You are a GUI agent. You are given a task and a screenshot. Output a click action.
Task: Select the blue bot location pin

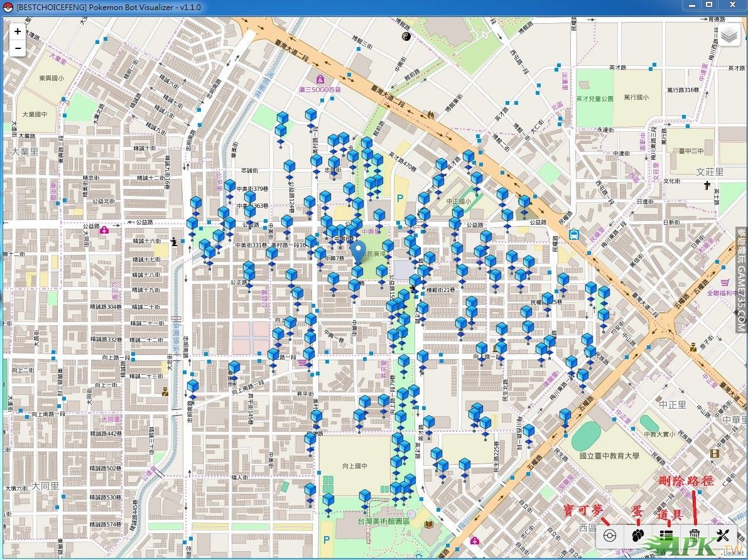[359, 252]
